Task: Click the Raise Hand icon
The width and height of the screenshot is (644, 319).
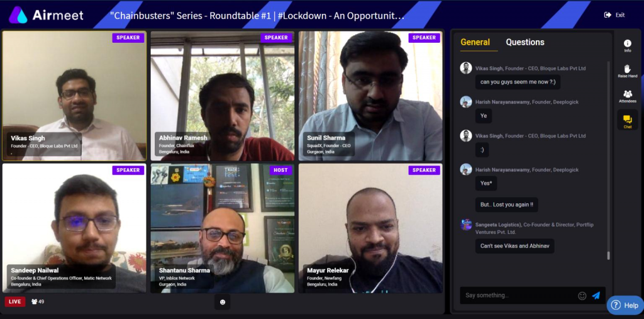Action: tap(627, 70)
